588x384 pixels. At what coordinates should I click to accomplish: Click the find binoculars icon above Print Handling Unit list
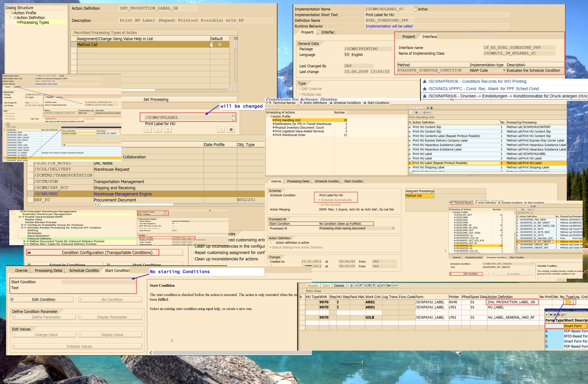[416, 112]
